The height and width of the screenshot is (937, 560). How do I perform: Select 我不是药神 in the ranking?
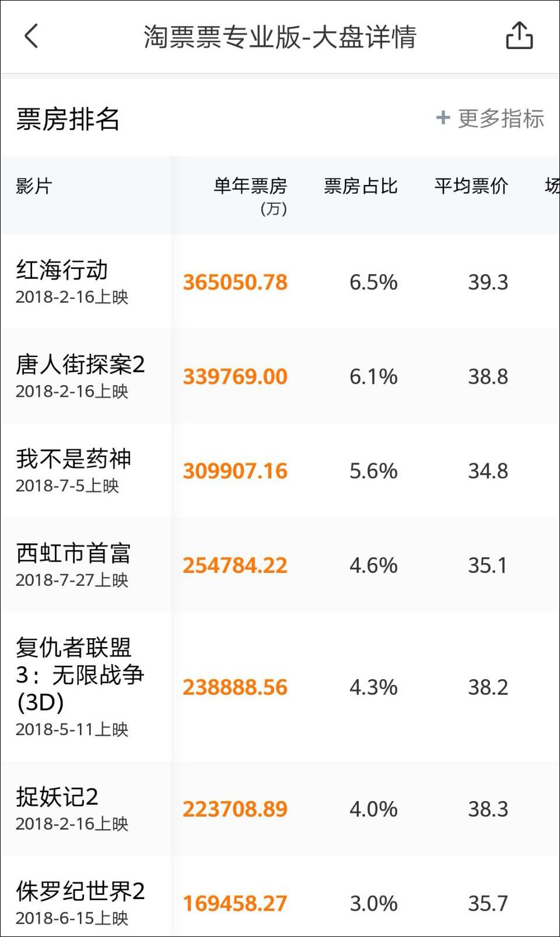click(73, 459)
